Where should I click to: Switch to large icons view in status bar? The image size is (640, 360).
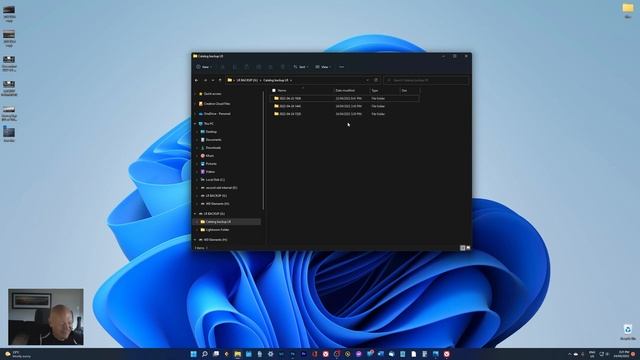click(x=468, y=248)
